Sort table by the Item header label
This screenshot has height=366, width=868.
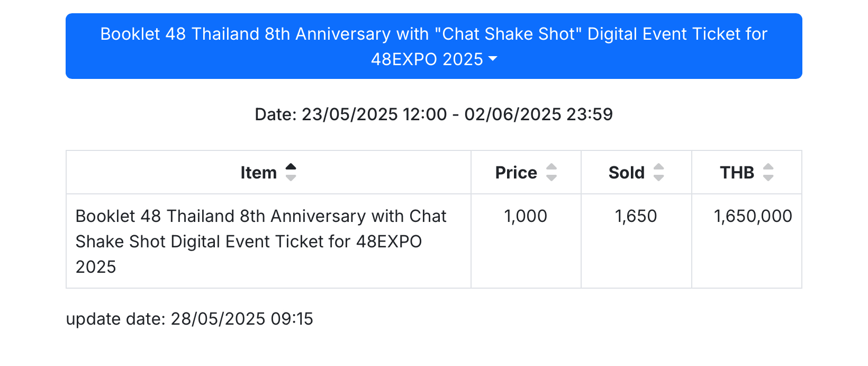click(x=258, y=173)
